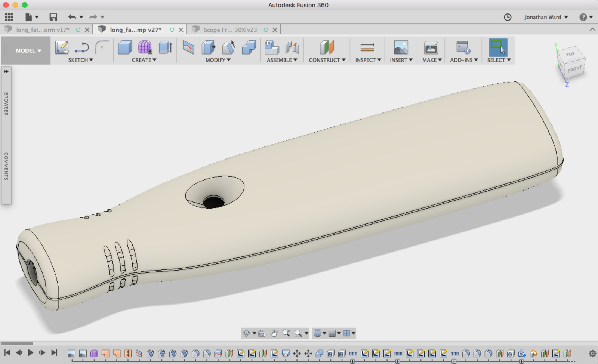Open the MODEL workspace dropdown
This screenshot has width=598, height=364.
pyautogui.click(x=28, y=51)
